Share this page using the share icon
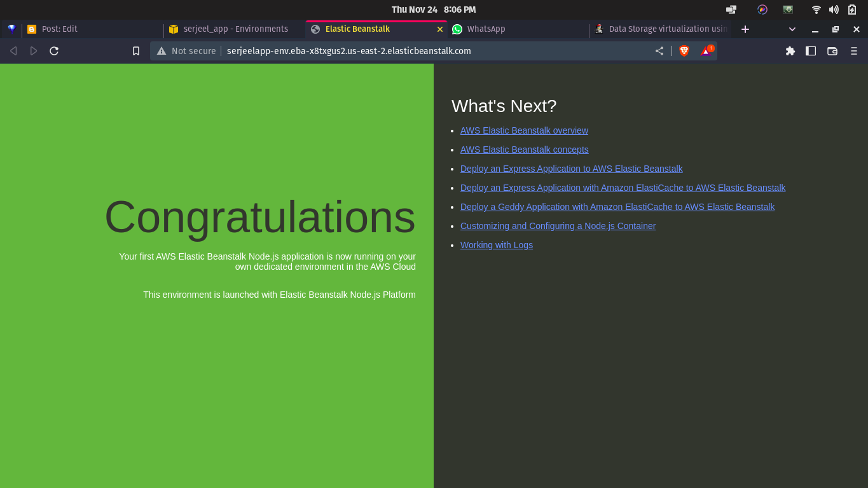The width and height of the screenshot is (868, 488). (x=659, y=51)
